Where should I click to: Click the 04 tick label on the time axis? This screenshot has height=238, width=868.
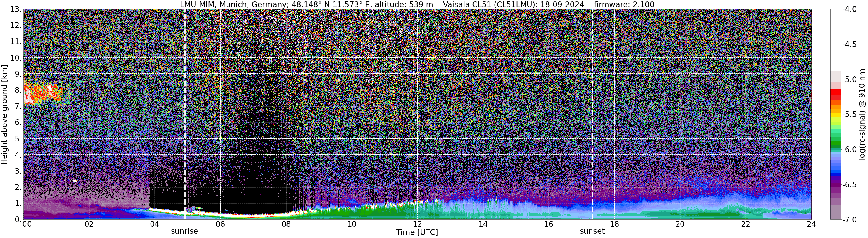[x=154, y=224]
